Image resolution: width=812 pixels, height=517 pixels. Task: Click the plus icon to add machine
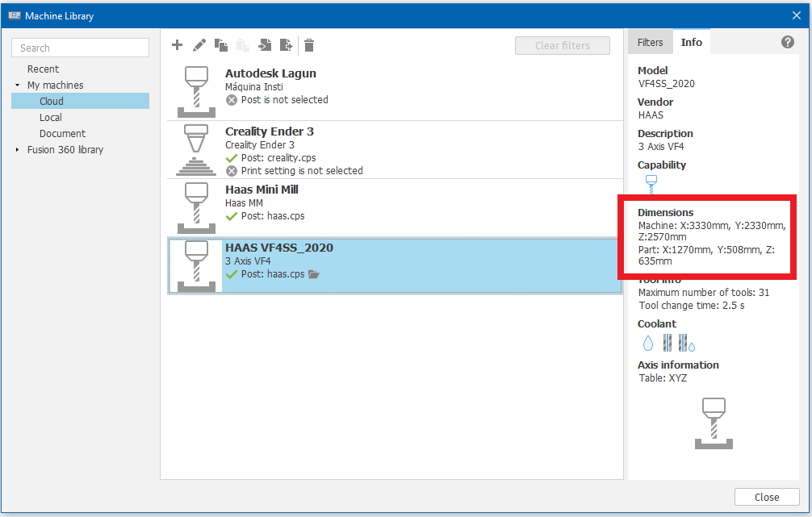177,45
